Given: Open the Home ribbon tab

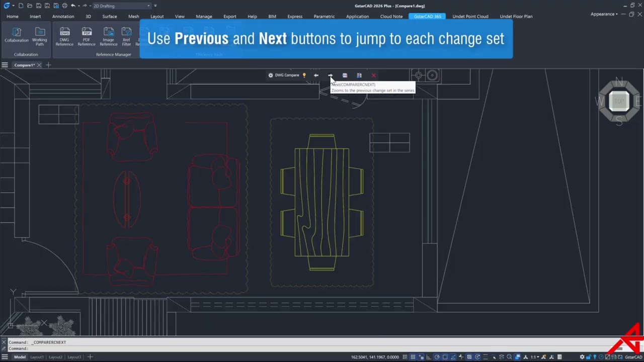Looking at the screenshot, I should [13, 17].
